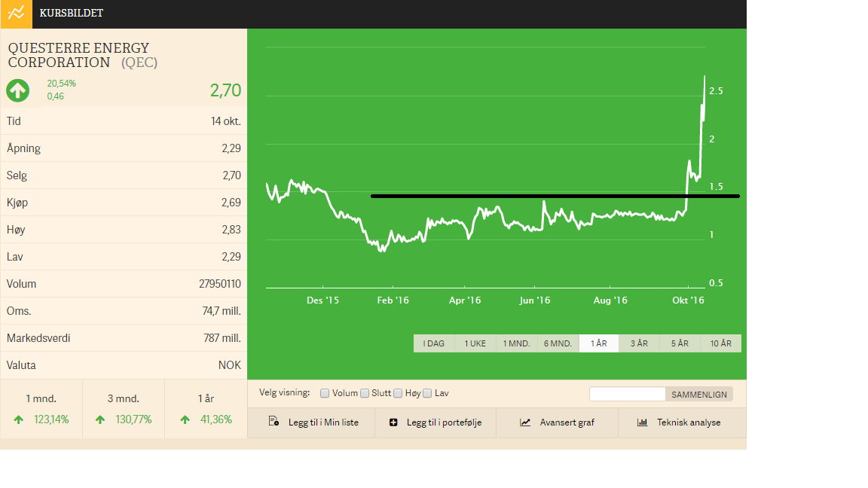Select the 1 UKE chart range
Screen dimensions: 868x488
(x=475, y=343)
